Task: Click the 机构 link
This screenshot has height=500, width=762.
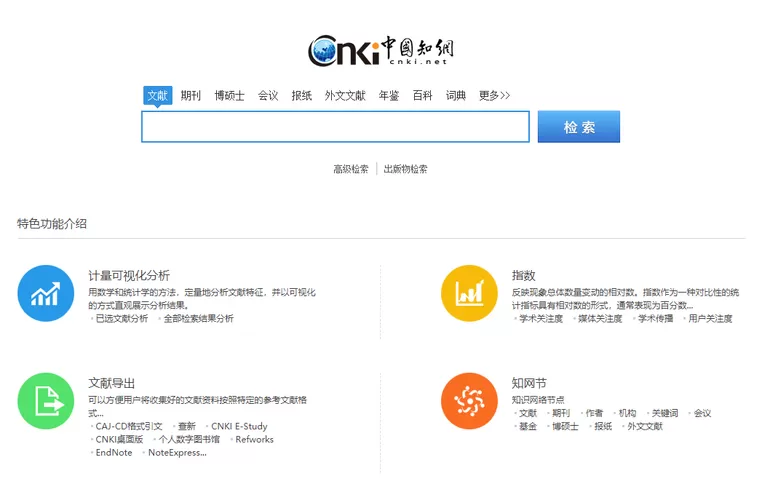Action: tap(627, 414)
